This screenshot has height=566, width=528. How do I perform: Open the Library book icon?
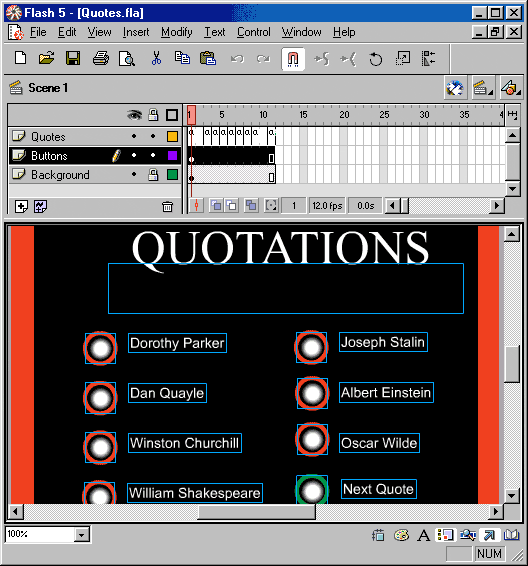[x=512, y=535]
